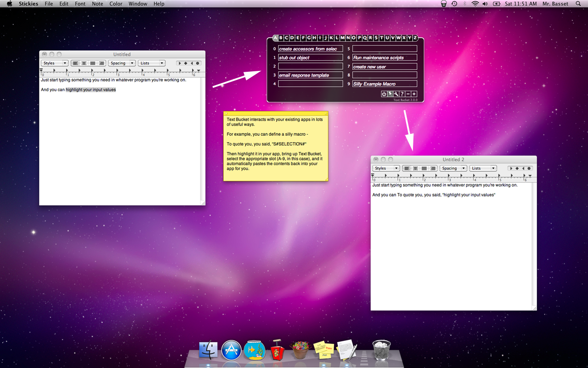Switch to letter B tab in Text Bucket
Viewport: 588px width, 368px height.
point(281,38)
